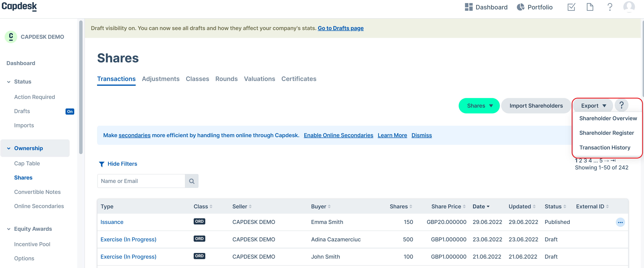Image resolution: width=644 pixels, height=268 pixels.
Task: Collapse the Equity Awards section
Action: pyautogui.click(x=9, y=229)
